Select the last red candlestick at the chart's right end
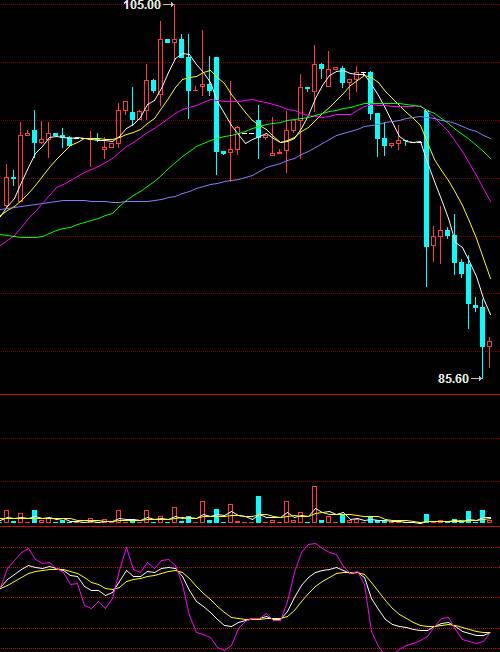This screenshot has width=500, height=652. 490,352
